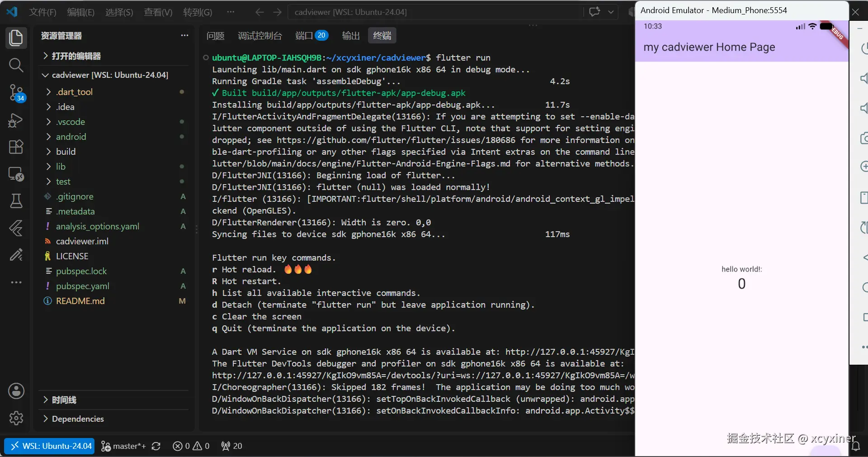This screenshot has width=868, height=457.
Task: Click the pencil tool icon in activity bar
Action: click(x=16, y=255)
